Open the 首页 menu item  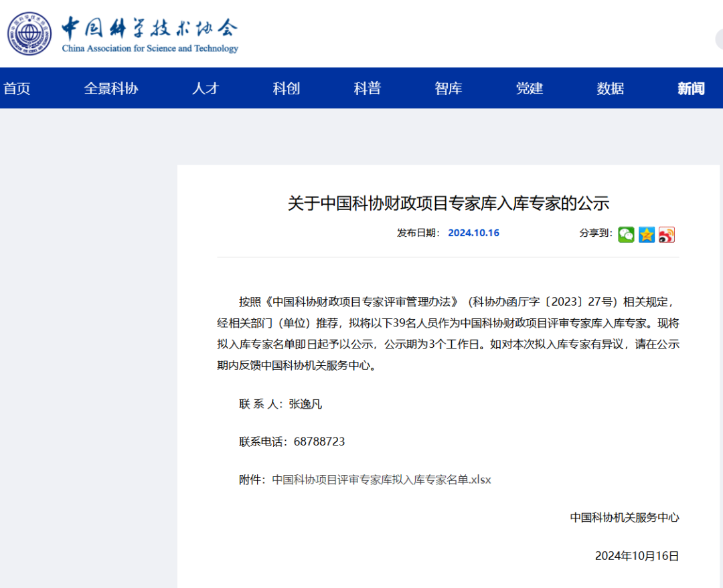(17, 88)
